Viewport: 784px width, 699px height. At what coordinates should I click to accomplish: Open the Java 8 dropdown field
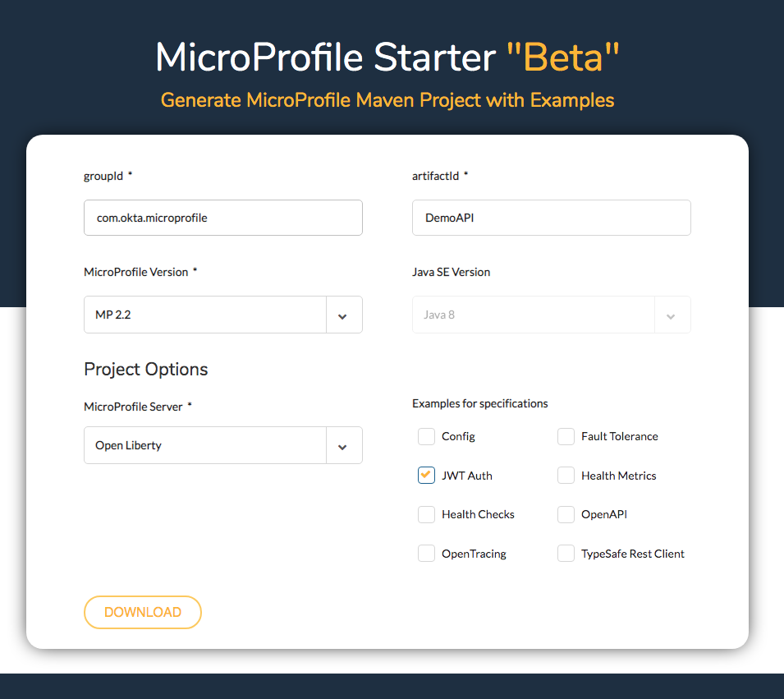(534, 315)
